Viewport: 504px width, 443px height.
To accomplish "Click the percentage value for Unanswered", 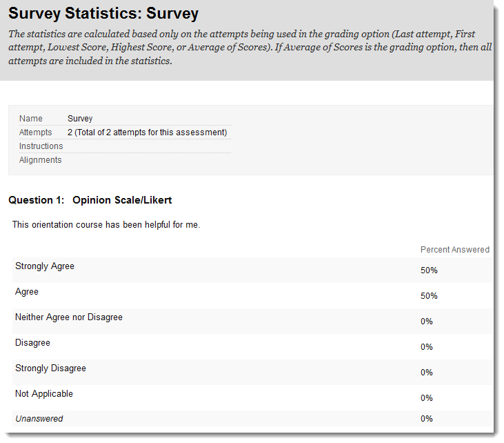I will point(427,419).
